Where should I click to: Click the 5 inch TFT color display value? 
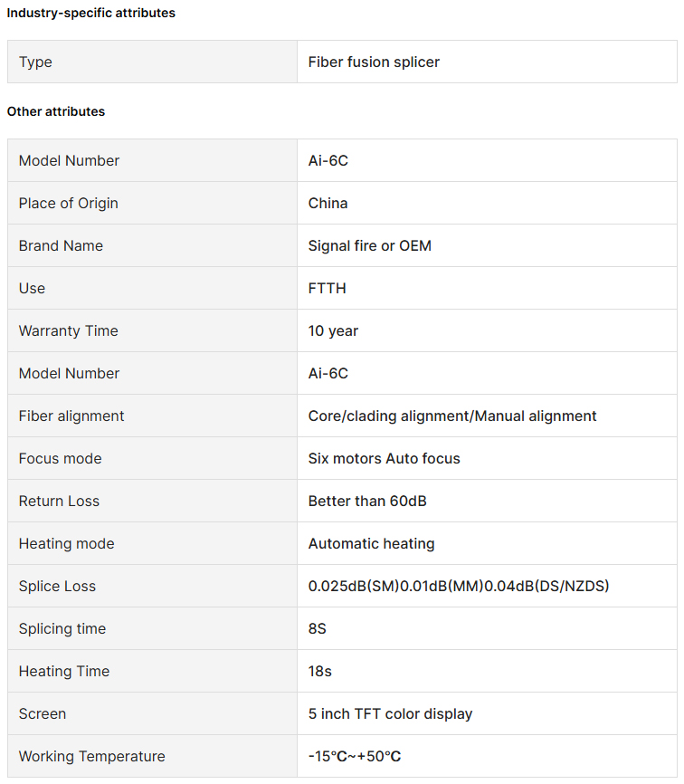tap(390, 714)
